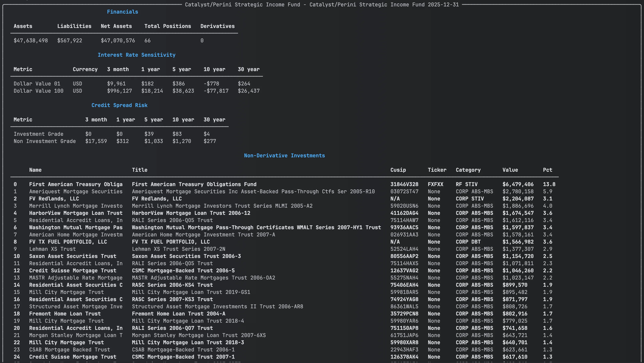Click the Interest Rate Sensitivity heading
644x363 pixels.
pyautogui.click(x=137, y=55)
